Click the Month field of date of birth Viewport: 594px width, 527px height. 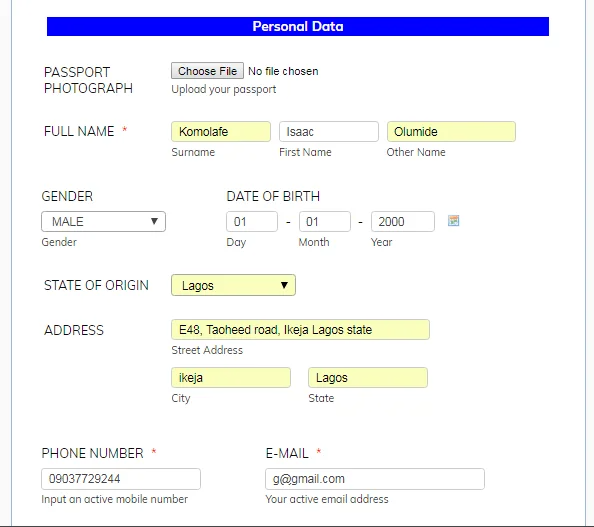[x=325, y=222]
